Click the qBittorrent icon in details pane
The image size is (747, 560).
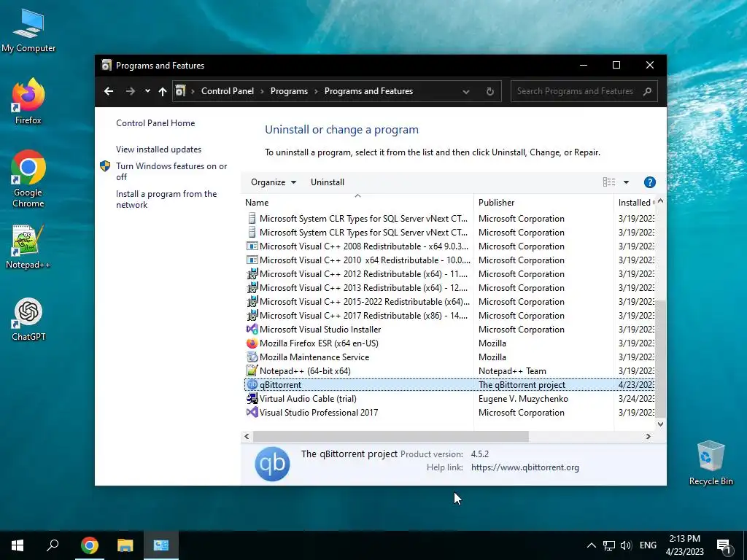[272, 464]
